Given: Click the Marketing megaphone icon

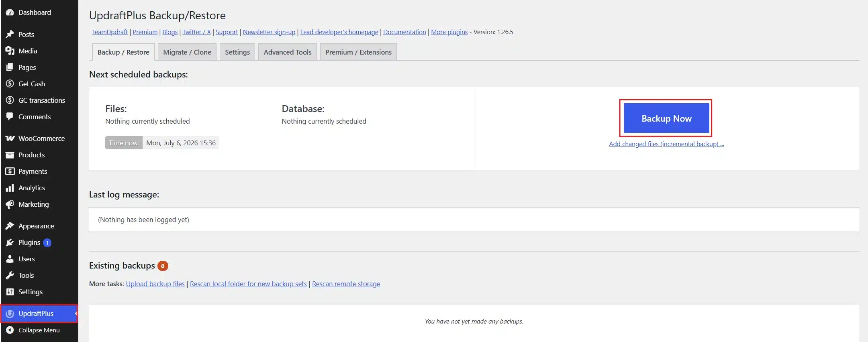Looking at the screenshot, I should 10,204.
